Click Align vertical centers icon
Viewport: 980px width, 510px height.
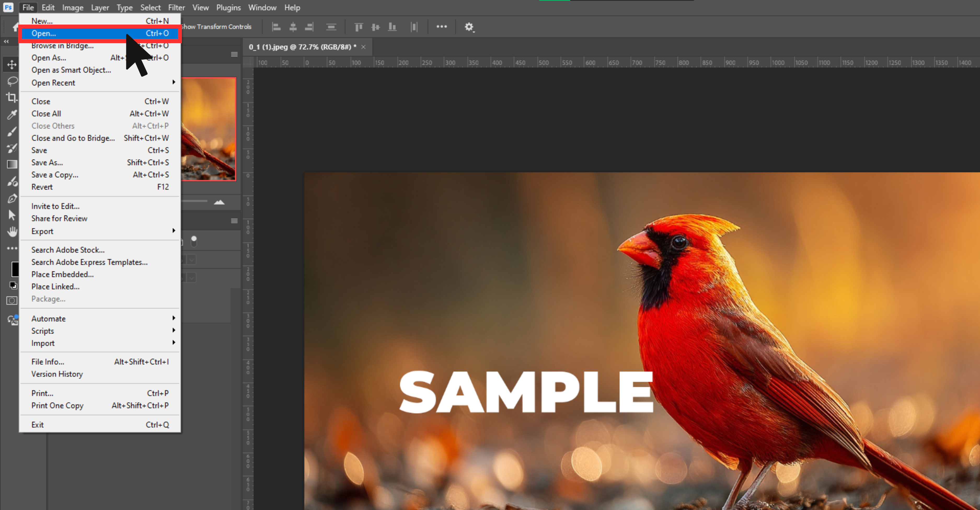click(376, 27)
